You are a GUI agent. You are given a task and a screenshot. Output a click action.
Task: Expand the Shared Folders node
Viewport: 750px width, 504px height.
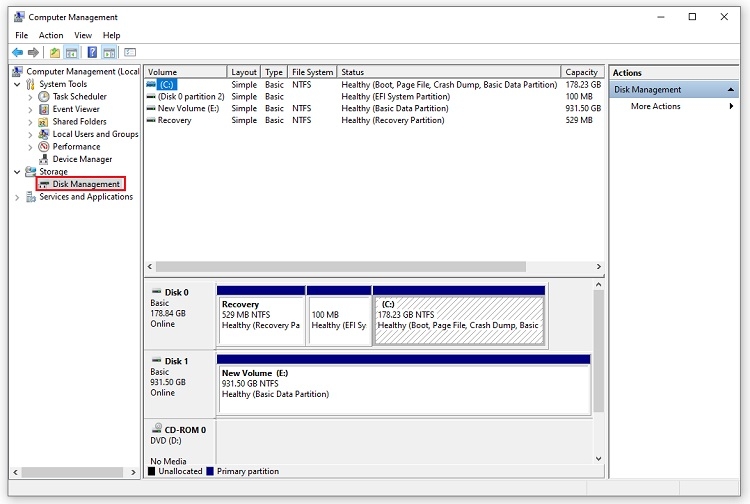click(x=30, y=122)
